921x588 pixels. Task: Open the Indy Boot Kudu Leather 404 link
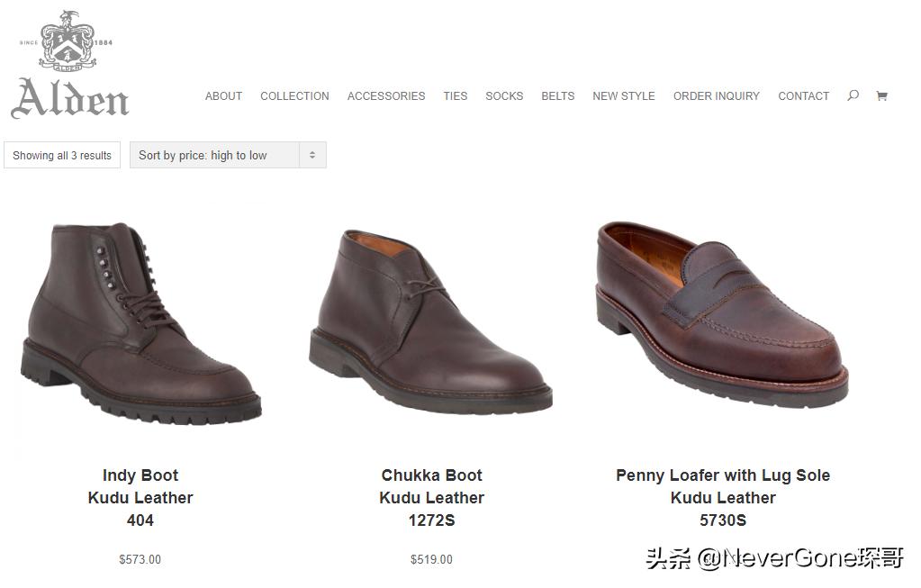coord(140,497)
